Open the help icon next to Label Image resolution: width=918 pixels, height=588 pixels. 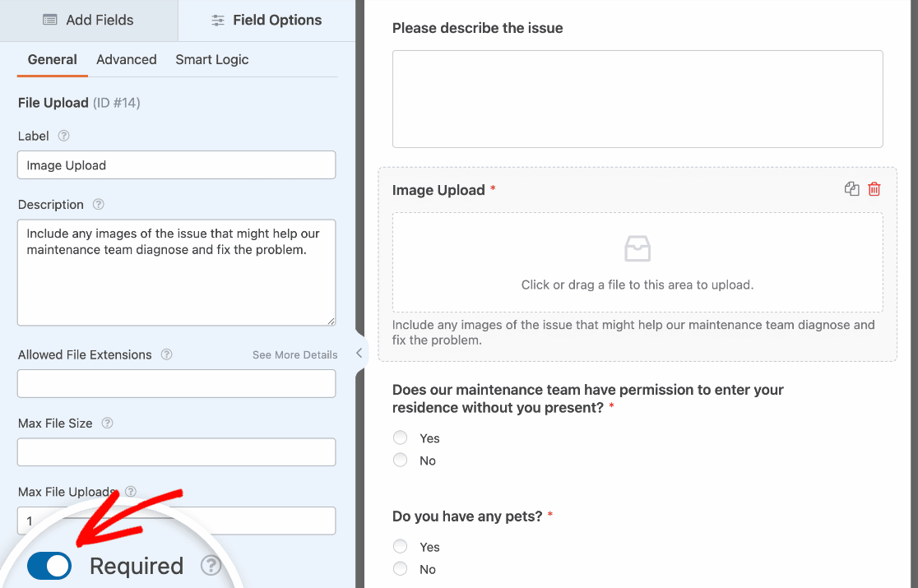[x=64, y=136]
